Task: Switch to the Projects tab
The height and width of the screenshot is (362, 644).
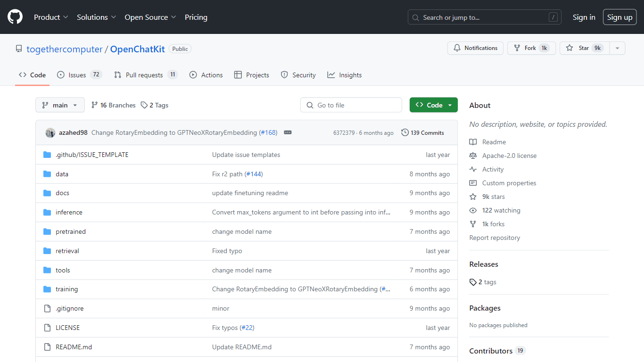Action: (x=251, y=75)
